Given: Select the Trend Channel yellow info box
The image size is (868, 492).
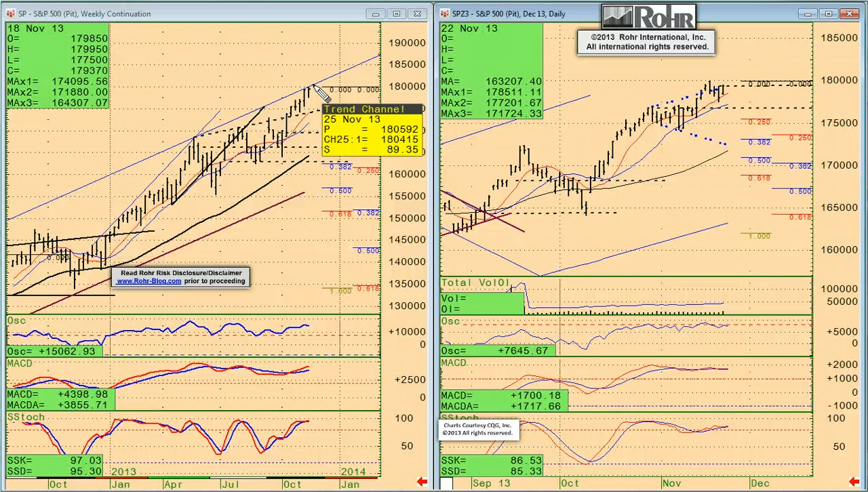Looking at the screenshot, I should (x=372, y=129).
